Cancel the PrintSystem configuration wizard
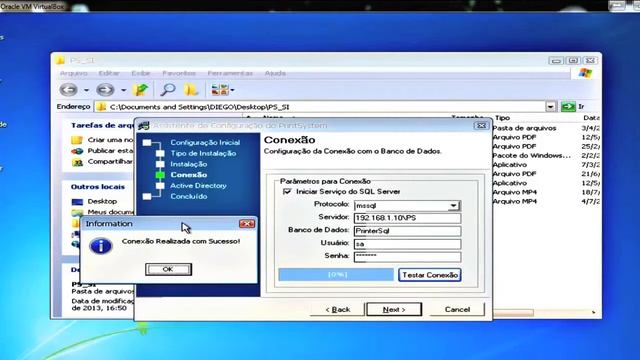The image size is (640, 360). coord(457,309)
